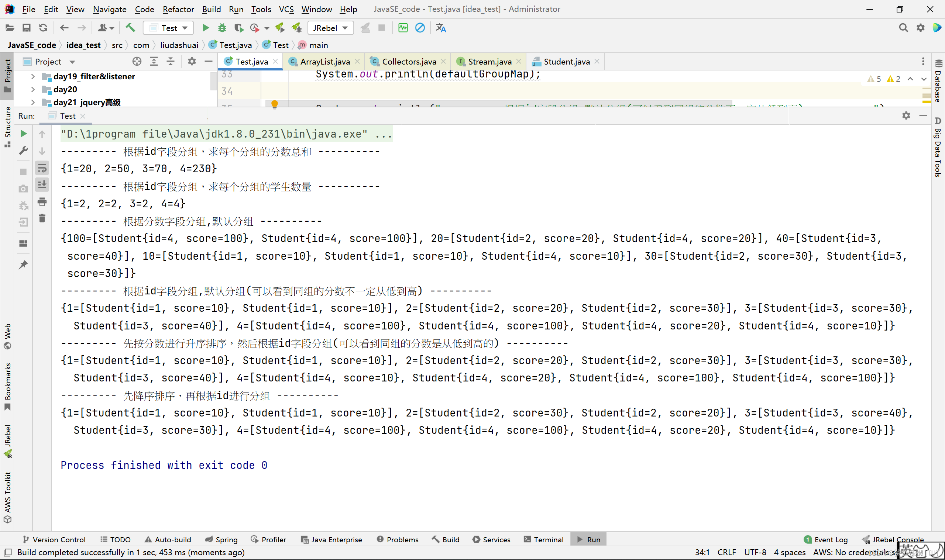Toggle scroll to end of console

42,185
